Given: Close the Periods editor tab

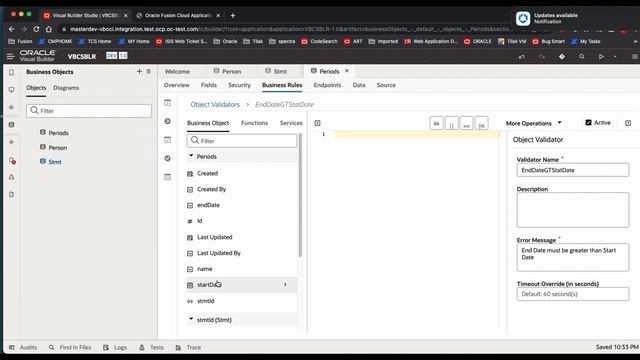Looking at the screenshot, I should [x=347, y=71].
